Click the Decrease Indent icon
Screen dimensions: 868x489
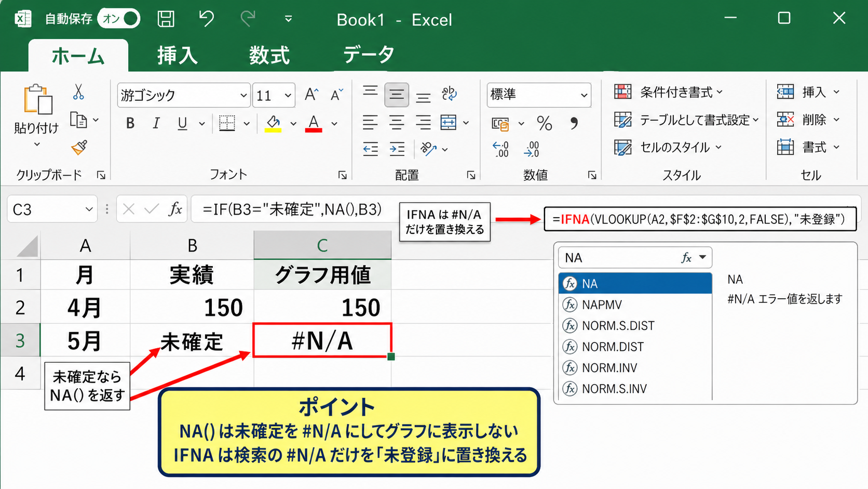click(370, 150)
